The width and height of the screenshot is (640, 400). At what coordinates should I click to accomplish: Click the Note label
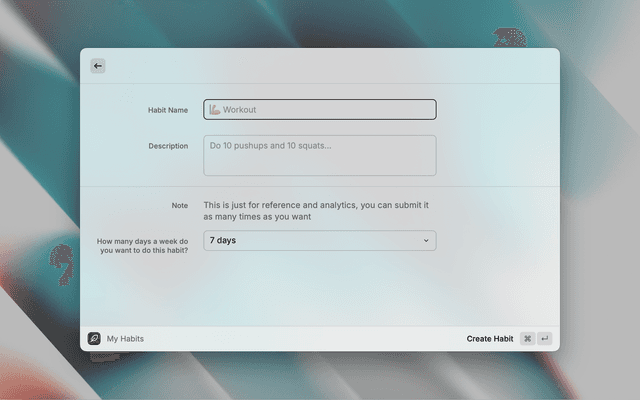point(179,205)
